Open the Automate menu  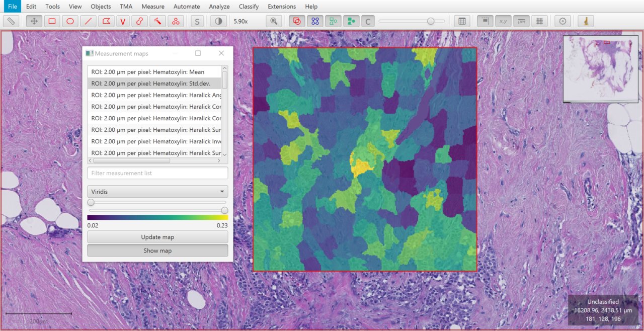(187, 7)
